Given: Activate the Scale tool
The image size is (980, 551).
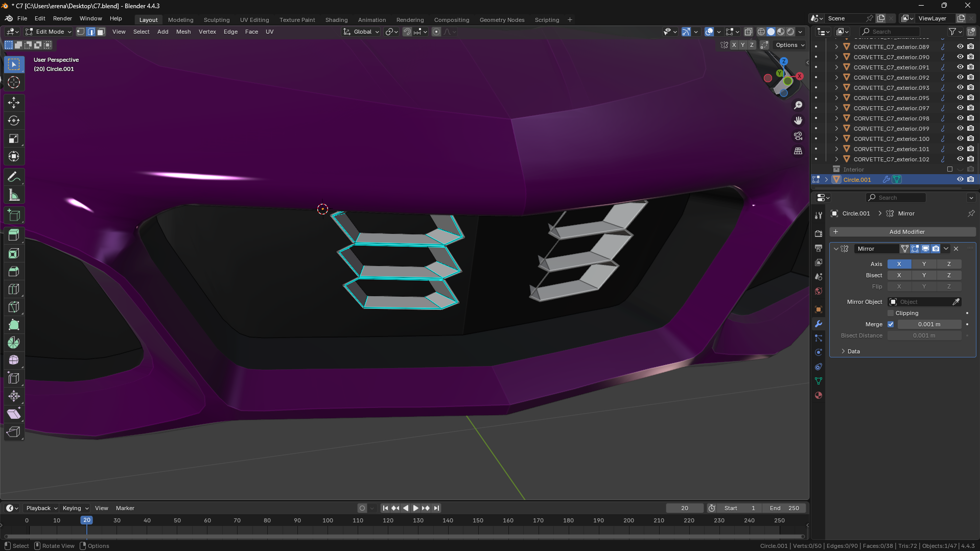Looking at the screenshot, I should 14,138.
